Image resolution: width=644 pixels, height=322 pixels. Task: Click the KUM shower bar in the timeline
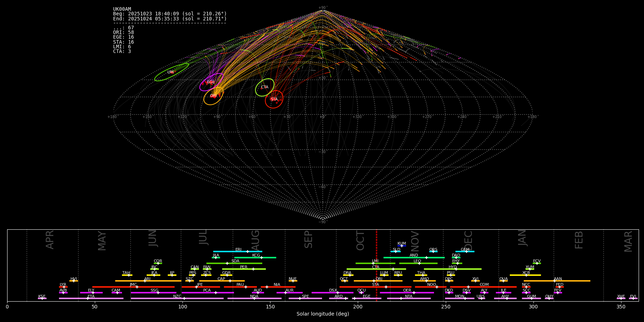402,246
